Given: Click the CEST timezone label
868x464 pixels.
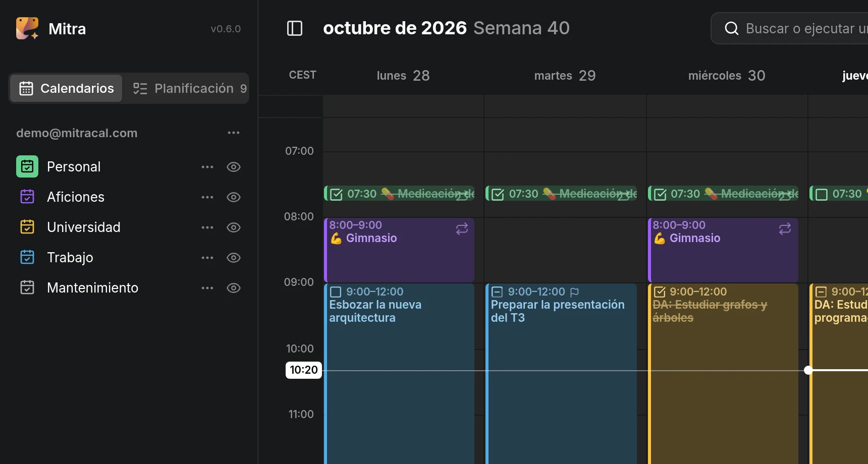Looking at the screenshot, I should [302, 75].
